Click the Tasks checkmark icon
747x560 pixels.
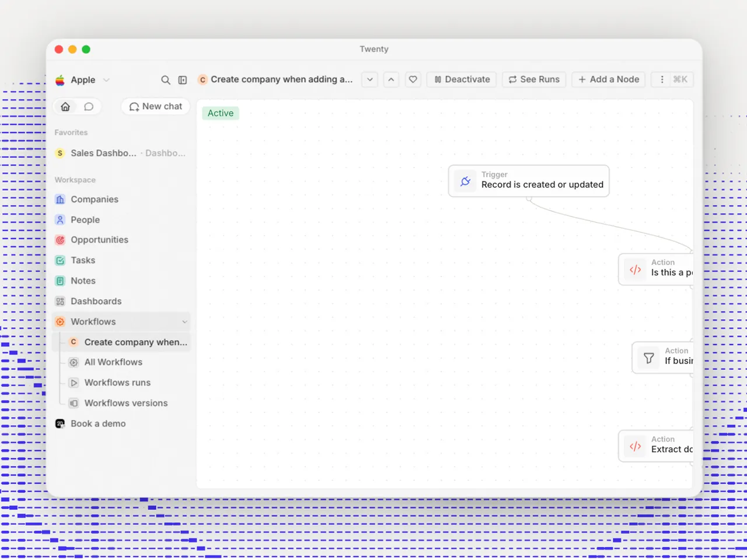point(60,260)
